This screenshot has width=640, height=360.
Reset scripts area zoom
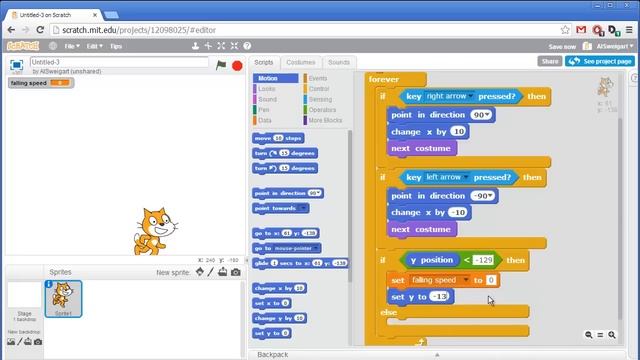click(600, 335)
